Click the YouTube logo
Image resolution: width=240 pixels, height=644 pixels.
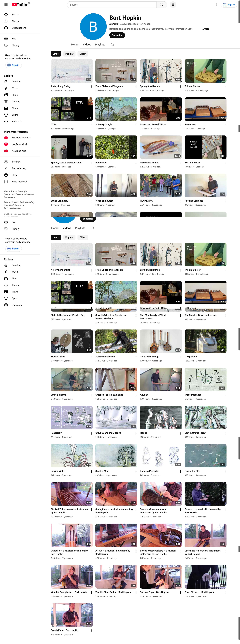click(20, 4)
